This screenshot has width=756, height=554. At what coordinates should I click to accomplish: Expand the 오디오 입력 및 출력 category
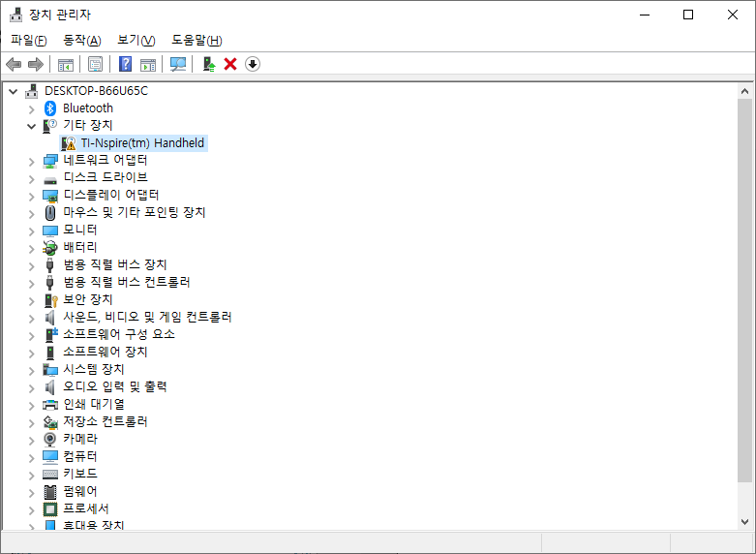[x=32, y=388]
